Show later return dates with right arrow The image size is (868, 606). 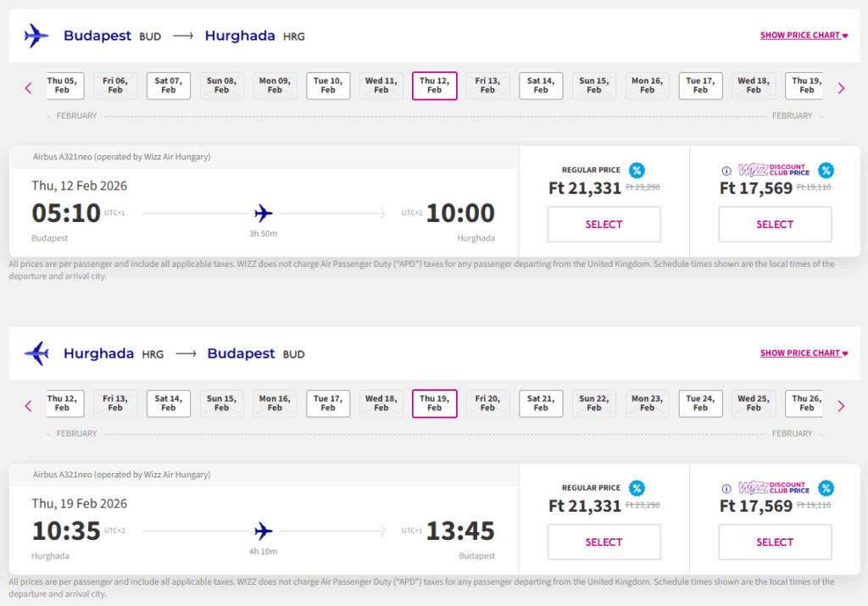(x=841, y=406)
